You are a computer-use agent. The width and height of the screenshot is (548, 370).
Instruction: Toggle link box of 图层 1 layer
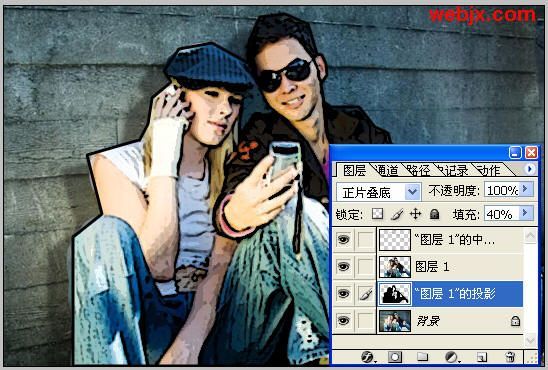(x=366, y=267)
